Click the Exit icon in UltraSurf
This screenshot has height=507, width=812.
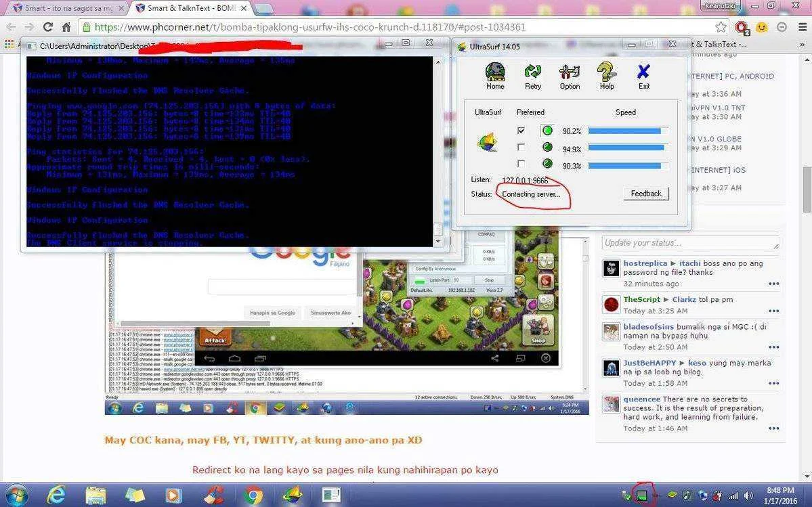643,72
